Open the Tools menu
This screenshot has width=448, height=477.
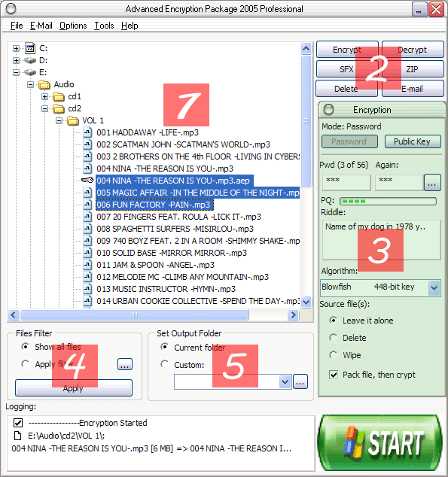click(x=104, y=26)
